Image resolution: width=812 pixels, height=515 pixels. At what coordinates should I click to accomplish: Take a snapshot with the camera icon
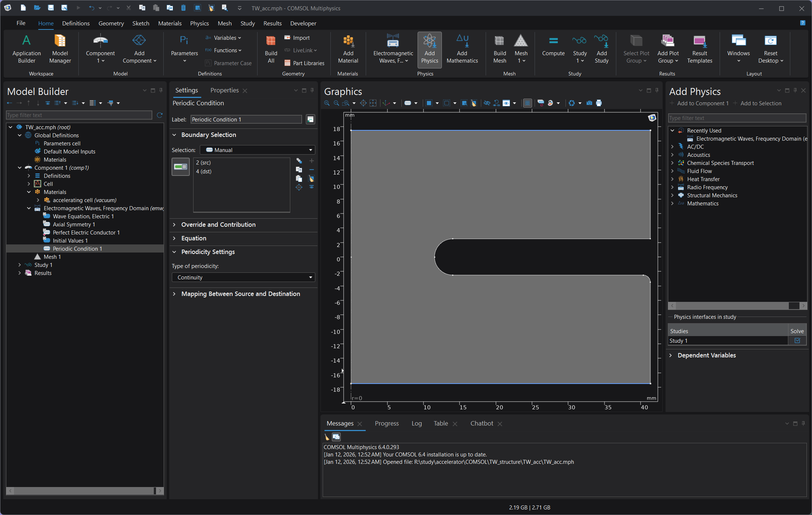pyautogui.click(x=589, y=103)
